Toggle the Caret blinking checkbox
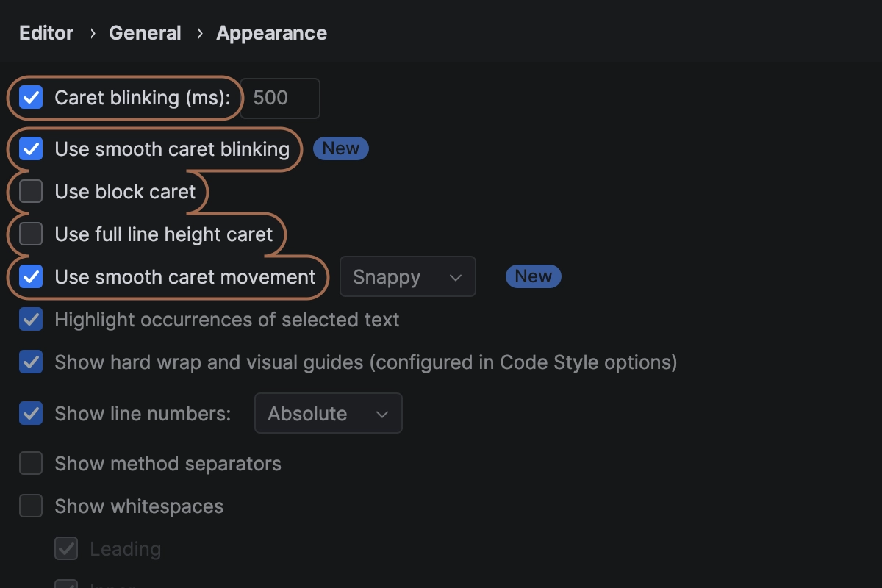This screenshot has height=588, width=882. tap(31, 98)
